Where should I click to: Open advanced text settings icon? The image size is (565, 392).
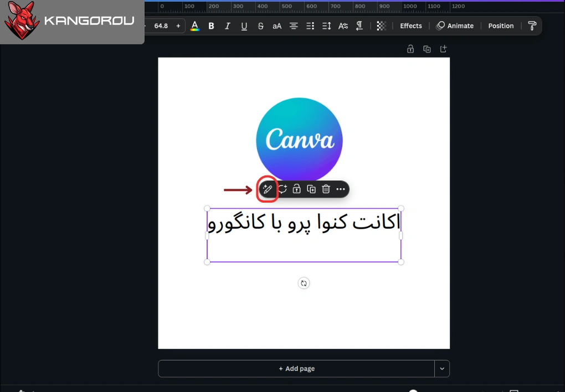343,26
